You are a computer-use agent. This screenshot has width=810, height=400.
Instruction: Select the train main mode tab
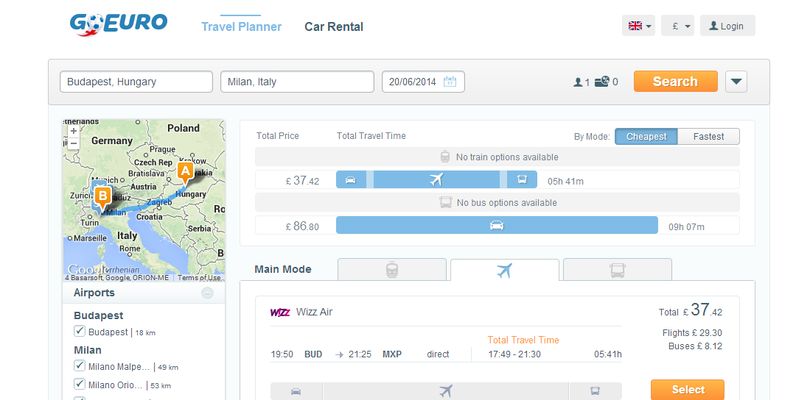pyautogui.click(x=392, y=270)
